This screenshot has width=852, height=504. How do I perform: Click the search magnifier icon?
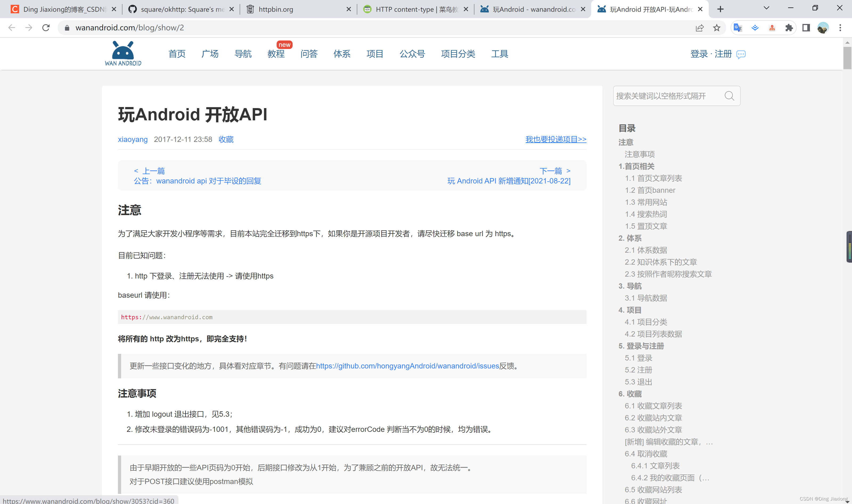pyautogui.click(x=729, y=96)
